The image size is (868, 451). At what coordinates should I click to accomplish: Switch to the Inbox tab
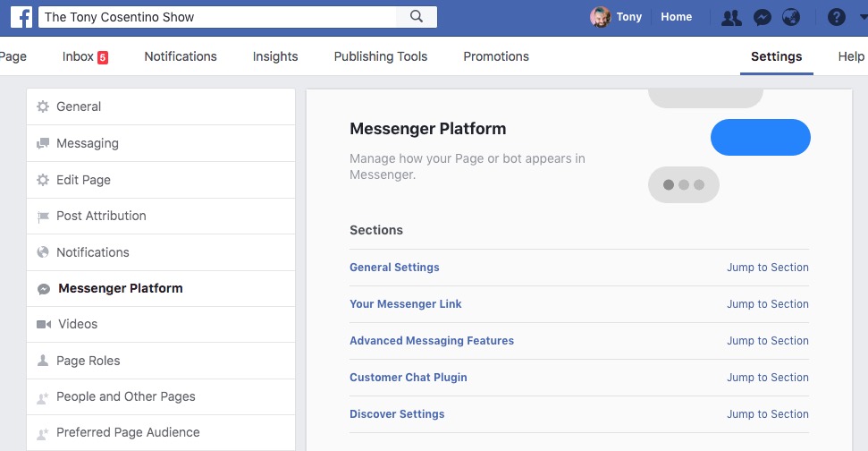85,56
